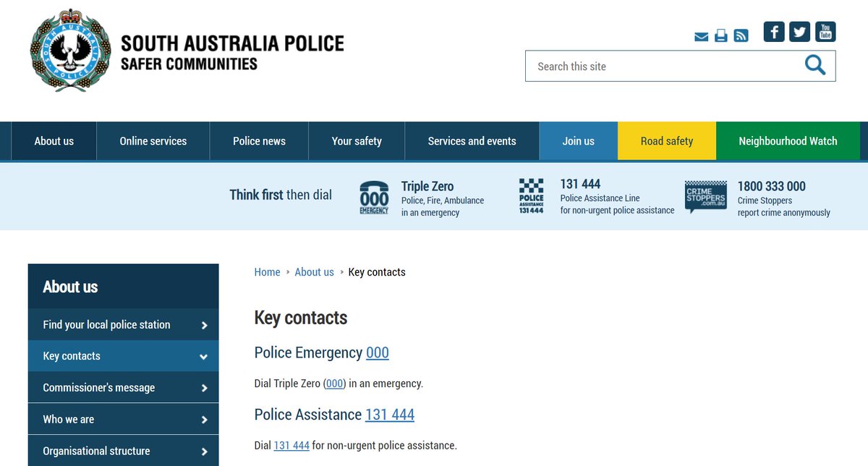The height and width of the screenshot is (466, 868).
Task: Collapse the Key contacts chevron in sidebar
Action: (204, 357)
